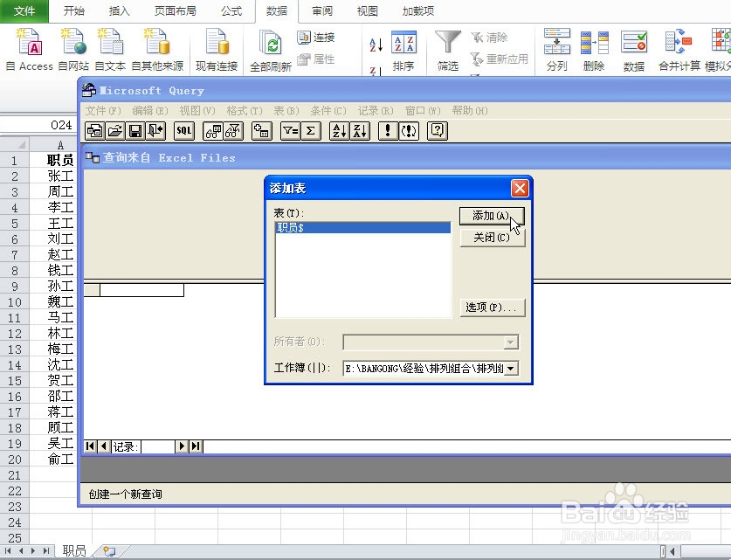Select row header 10 in Excel

pos(15,302)
